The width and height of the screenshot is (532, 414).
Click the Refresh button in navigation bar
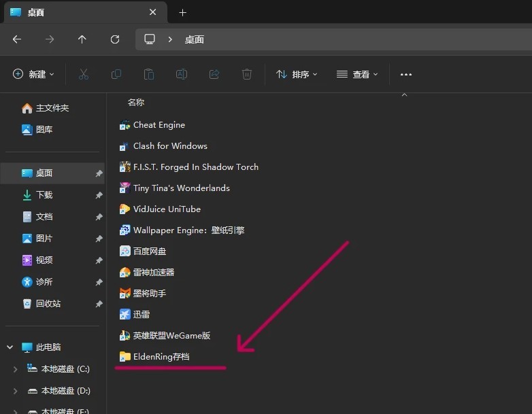tap(115, 39)
